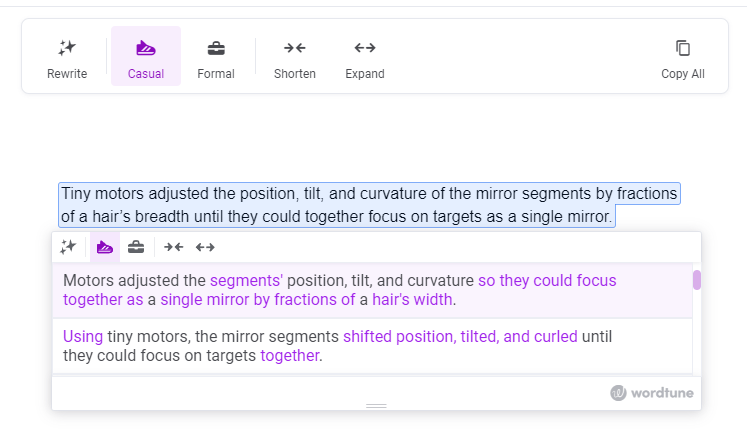Click the suggestions list scrollbar thumb
Image resolution: width=747 pixels, height=437 pixels.
pyautogui.click(x=697, y=280)
